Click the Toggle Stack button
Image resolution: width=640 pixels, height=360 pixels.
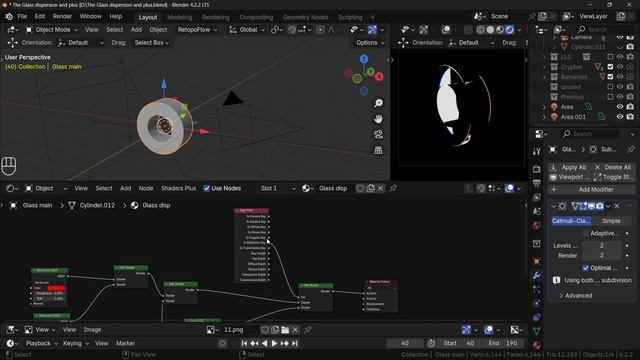tap(612, 177)
